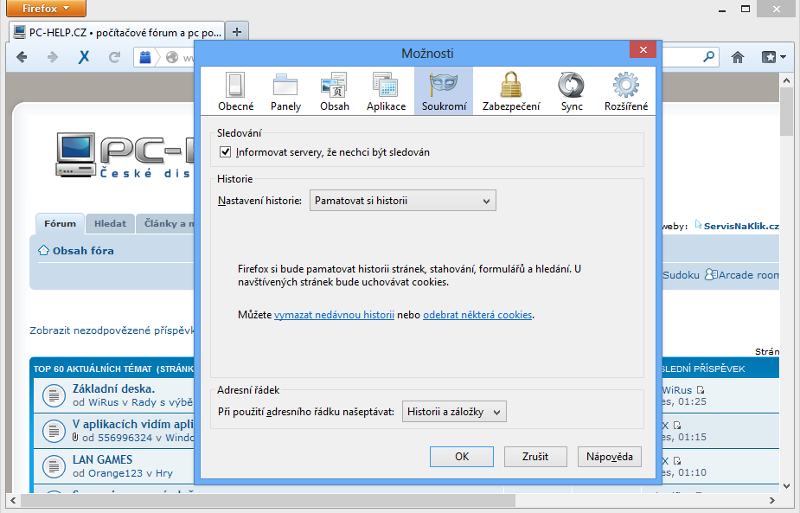
Task: Open the Sync settings panel
Action: (x=571, y=91)
